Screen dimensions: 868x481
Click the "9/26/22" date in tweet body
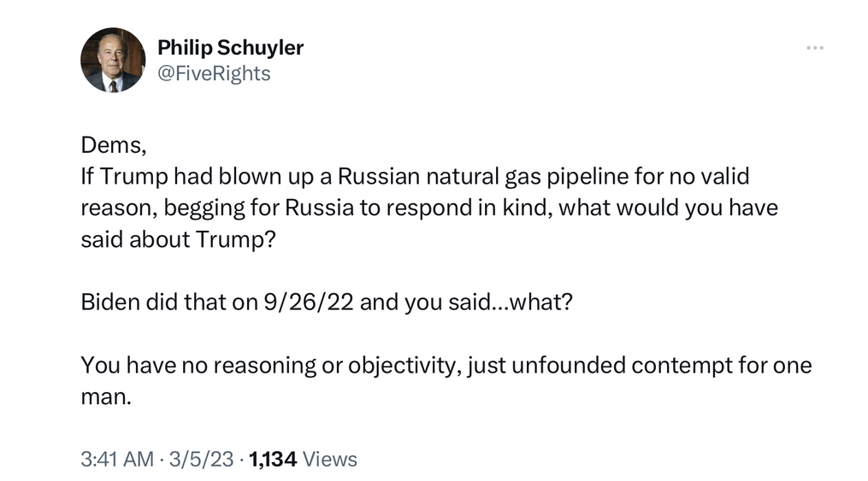[x=309, y=302]
